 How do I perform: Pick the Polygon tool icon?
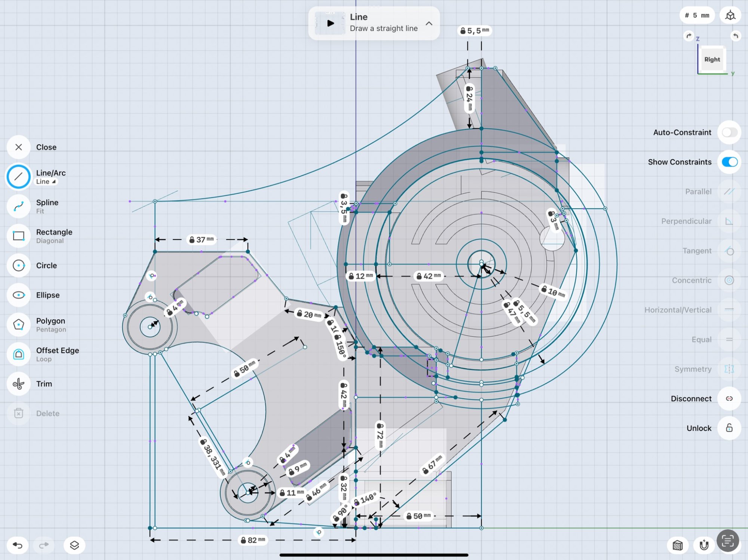coord(18,324)
